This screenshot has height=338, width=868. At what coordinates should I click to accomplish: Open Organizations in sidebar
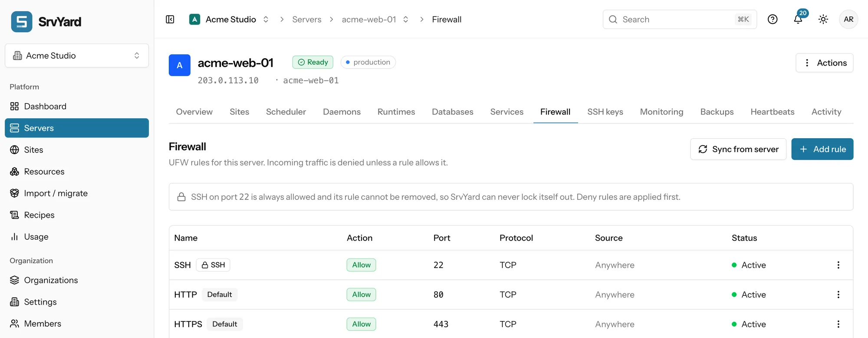(x=77, y=280)
